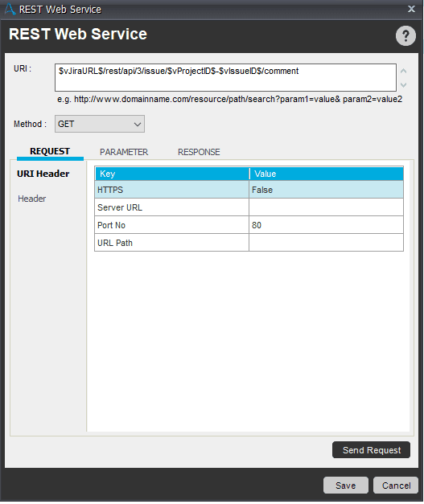Image resolution: width=424 pixels, height=504 pixels.
Task: Click the URI field scroll up arrow
Action: pos(403,71)
